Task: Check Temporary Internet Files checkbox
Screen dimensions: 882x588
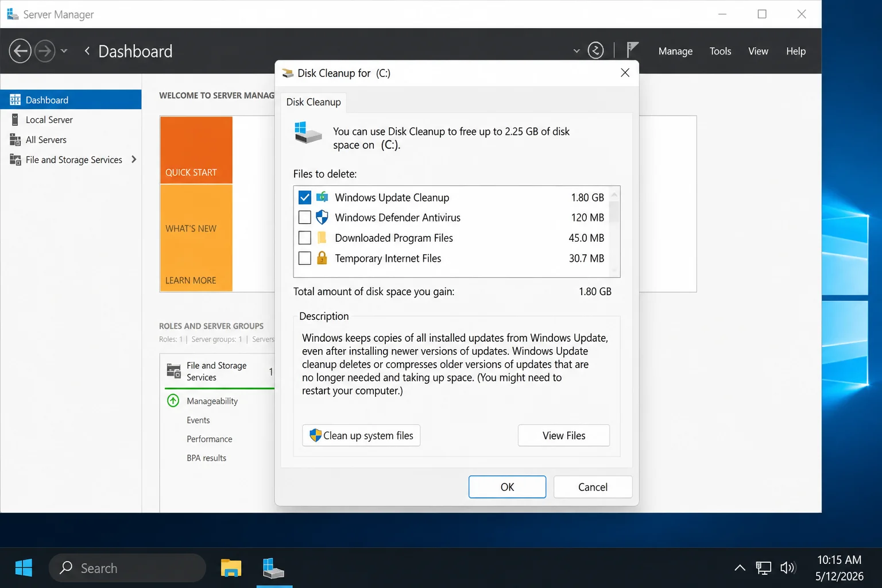Action: pos(305,258)
